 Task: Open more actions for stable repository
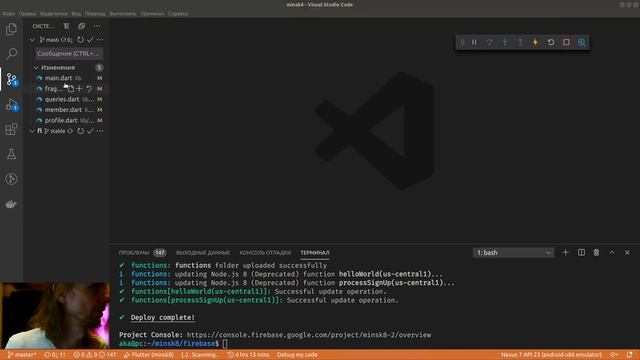[100, 131]
